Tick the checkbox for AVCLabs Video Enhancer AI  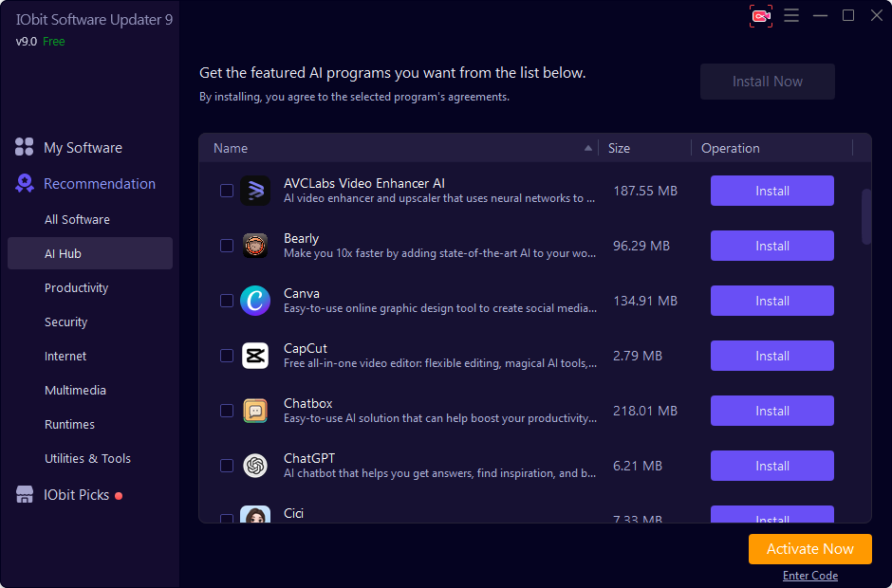click(x=227, y=191)
